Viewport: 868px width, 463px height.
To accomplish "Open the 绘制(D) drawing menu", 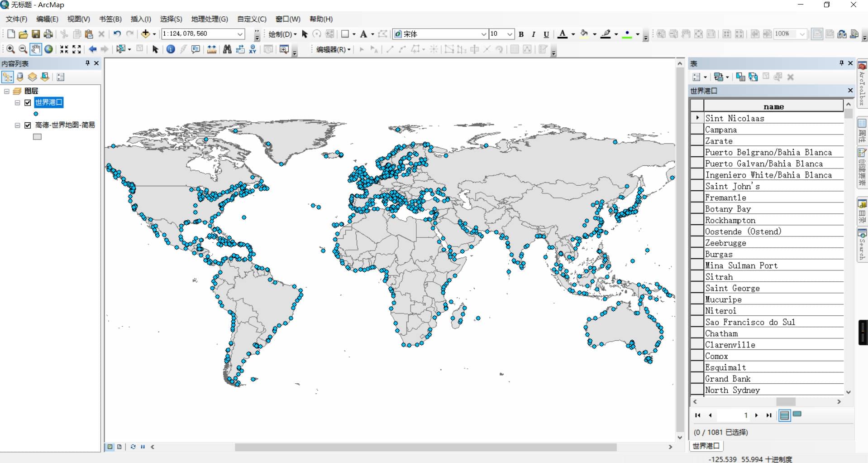I will [282, 34].
